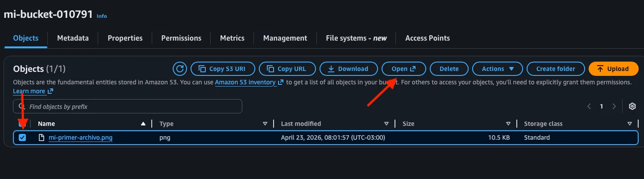
Task: Click the April 23, 2026 modified date cell
Action: 333,137
